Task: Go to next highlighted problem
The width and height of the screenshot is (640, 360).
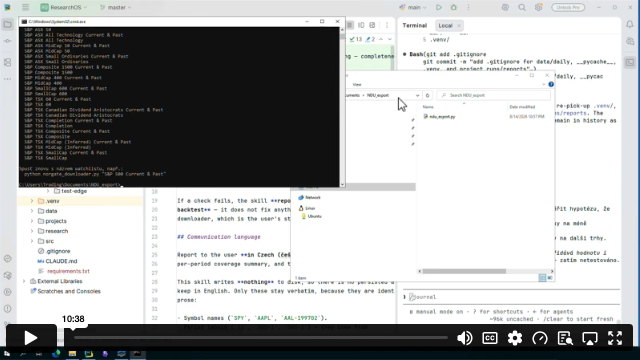Action: coord(390,39)
